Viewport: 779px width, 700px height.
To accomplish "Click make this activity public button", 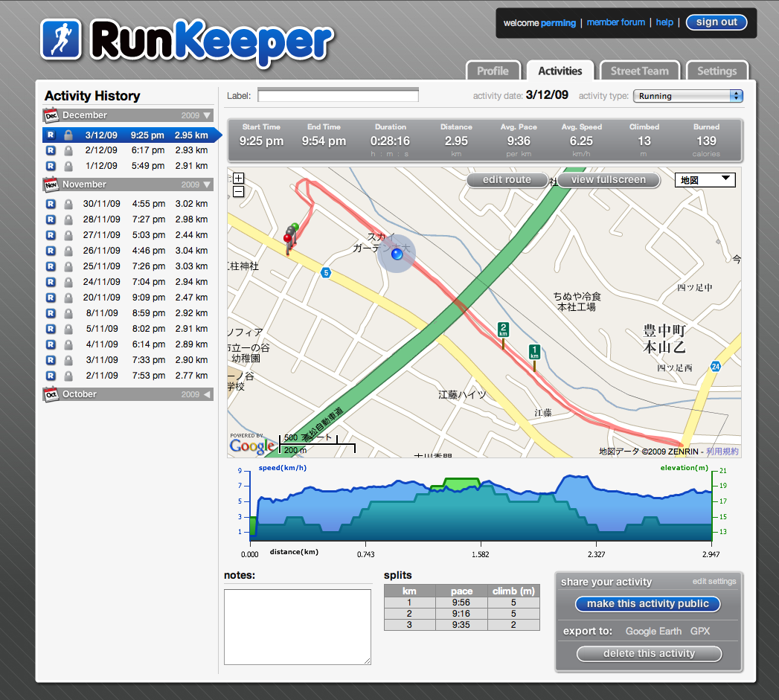I will [648, 603].
